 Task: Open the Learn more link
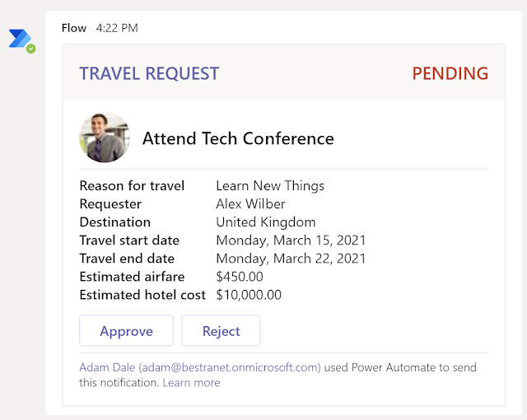click(191, 382)
